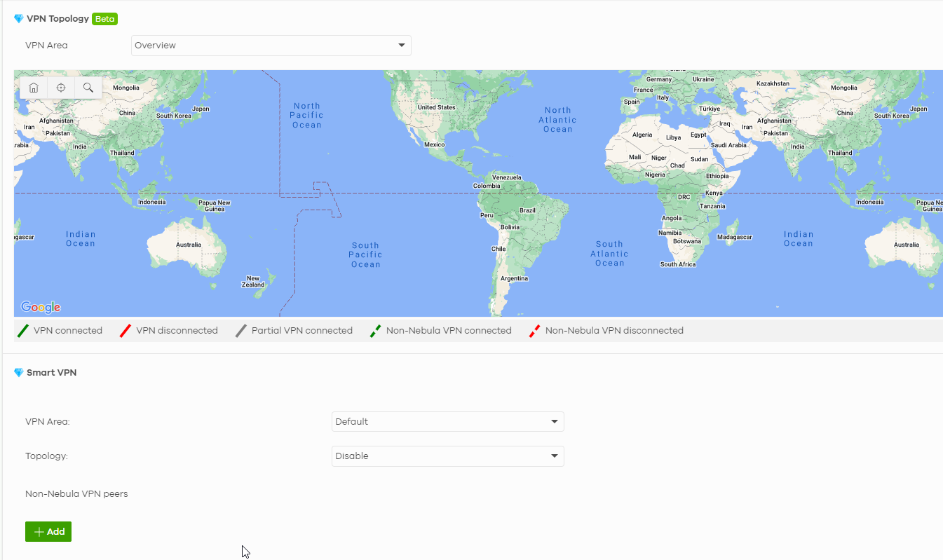Click the map home button
Screen dimensions: 943x560
pos(34,88)
